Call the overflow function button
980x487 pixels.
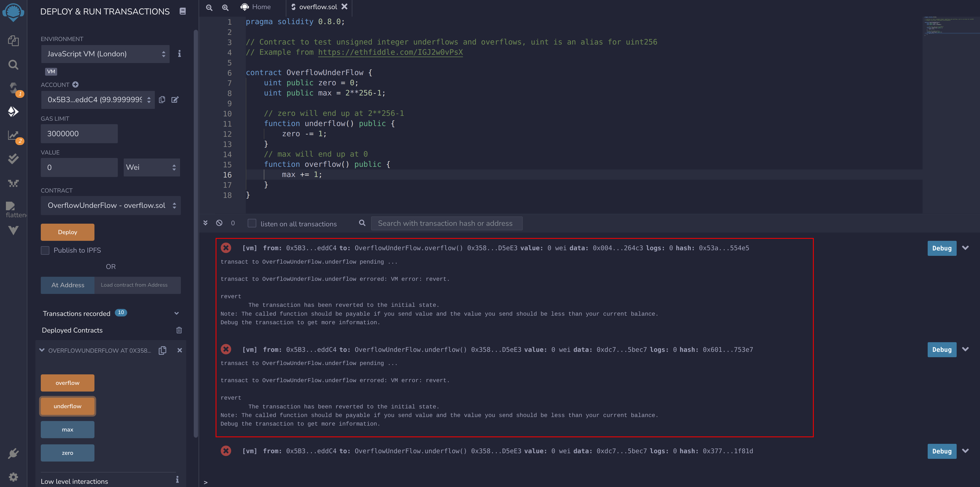(68, 383)
